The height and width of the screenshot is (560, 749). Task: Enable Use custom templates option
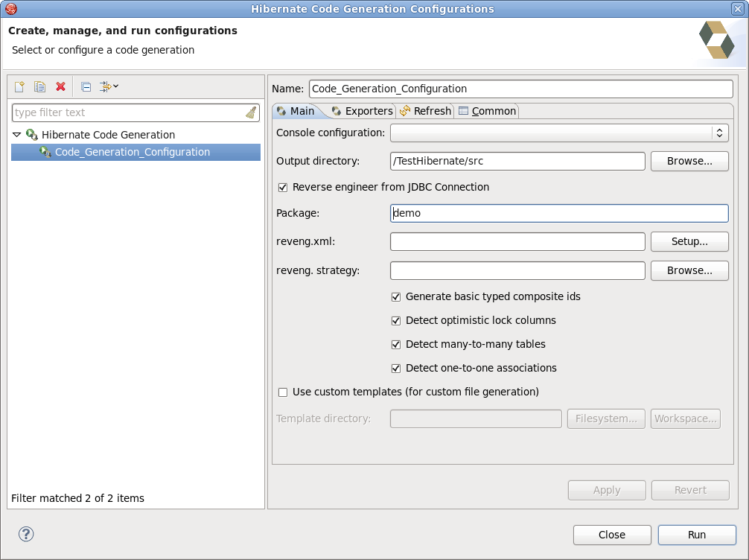pyautogui.click(x=283, y=392)
